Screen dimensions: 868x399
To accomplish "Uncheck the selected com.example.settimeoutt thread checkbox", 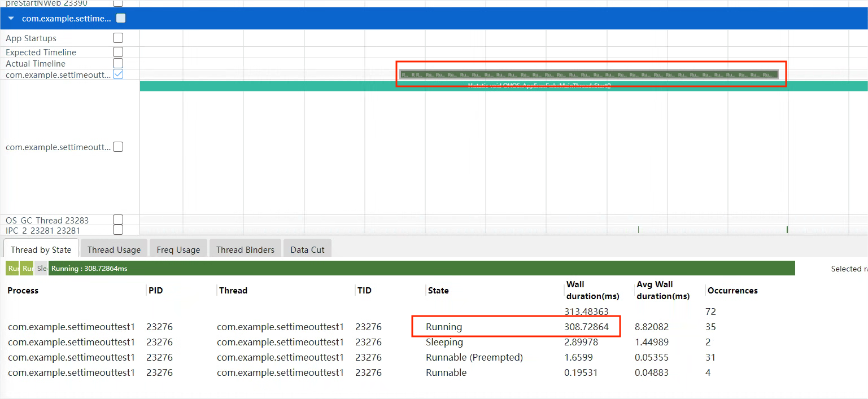I will click(x=118, y=74).
